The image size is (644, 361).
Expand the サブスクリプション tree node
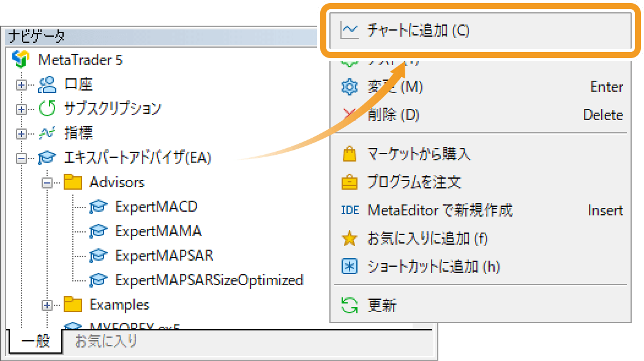click(x=21, y=110)
